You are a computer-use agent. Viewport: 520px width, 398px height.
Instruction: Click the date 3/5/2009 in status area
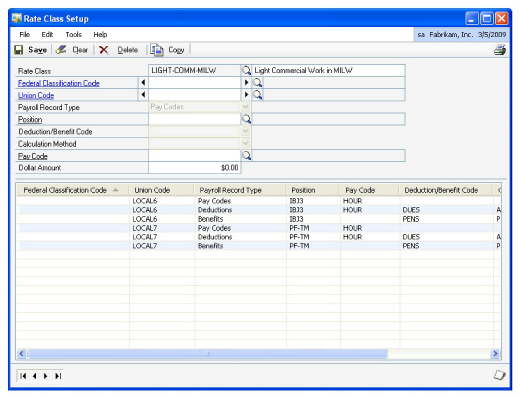pyautogui.click(x=492, y=35)
